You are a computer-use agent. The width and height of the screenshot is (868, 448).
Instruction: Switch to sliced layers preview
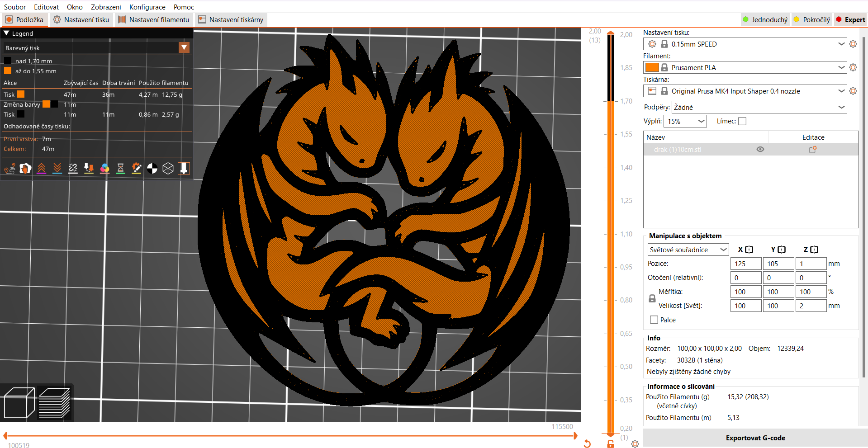coord(54,403)
